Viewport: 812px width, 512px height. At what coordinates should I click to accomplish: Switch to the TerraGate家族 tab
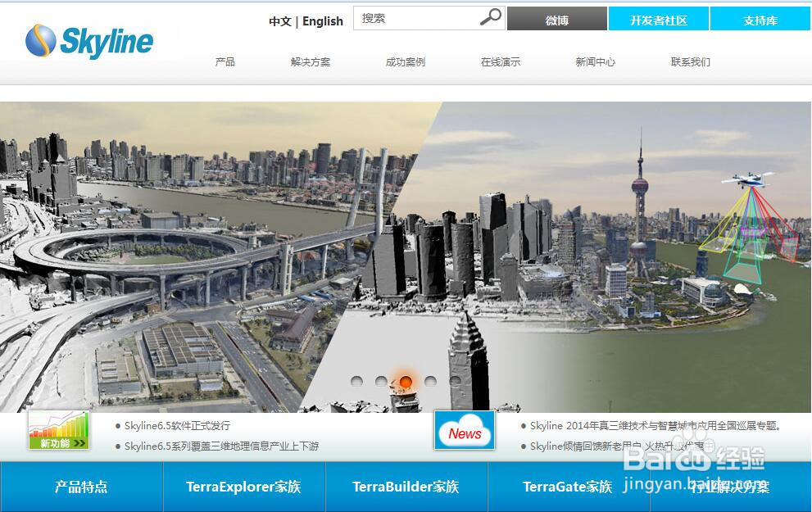click(568, 487)
